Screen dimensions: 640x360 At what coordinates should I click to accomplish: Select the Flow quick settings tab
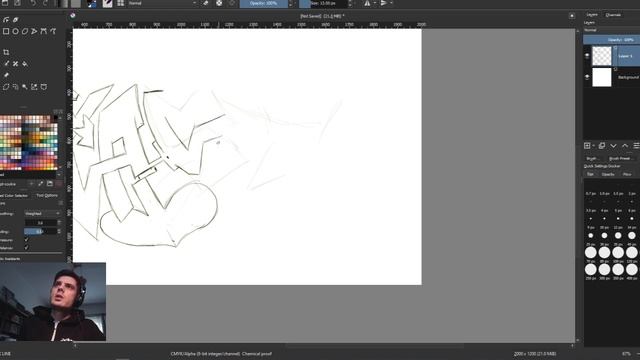point(627,174)
